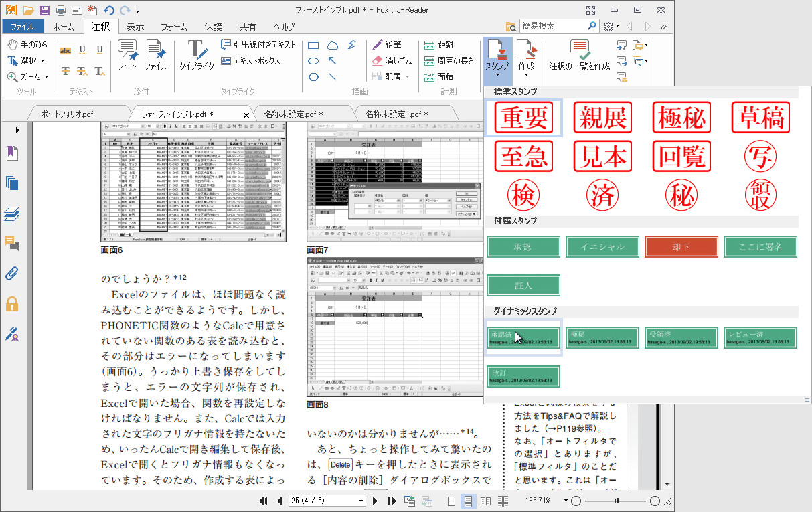Choose the round 済 stamp
This screenshot has height=512, width=812.
point(602,195)
